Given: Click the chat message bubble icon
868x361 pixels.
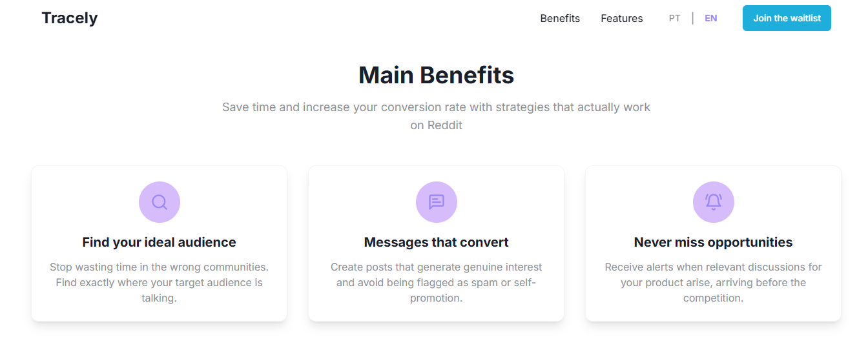Looking at the screenshot, I should point(437,202).
